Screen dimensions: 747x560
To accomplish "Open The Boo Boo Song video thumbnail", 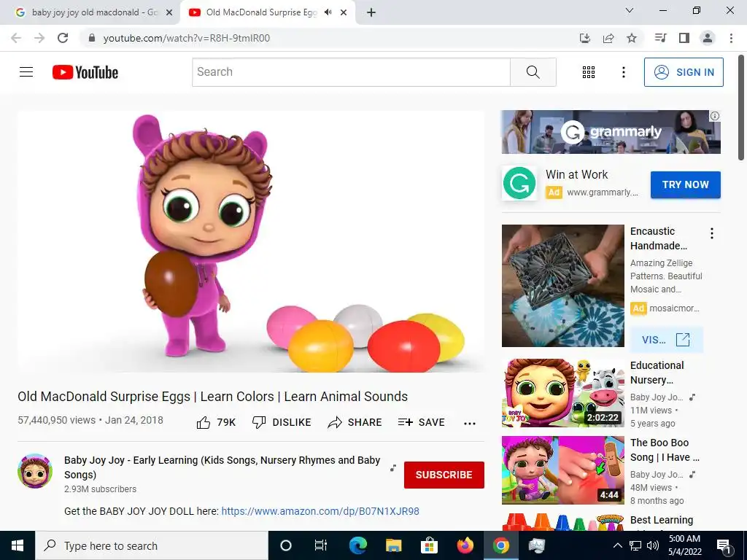I will 562,470.
